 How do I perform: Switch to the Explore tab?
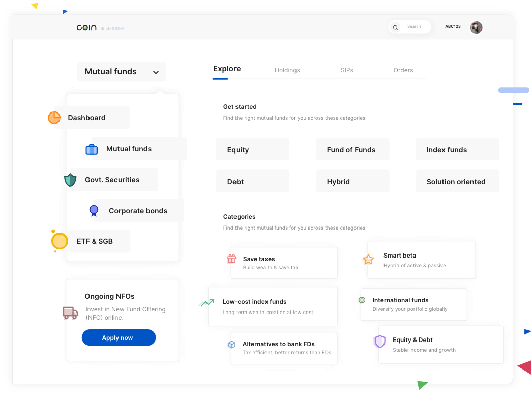227,69
